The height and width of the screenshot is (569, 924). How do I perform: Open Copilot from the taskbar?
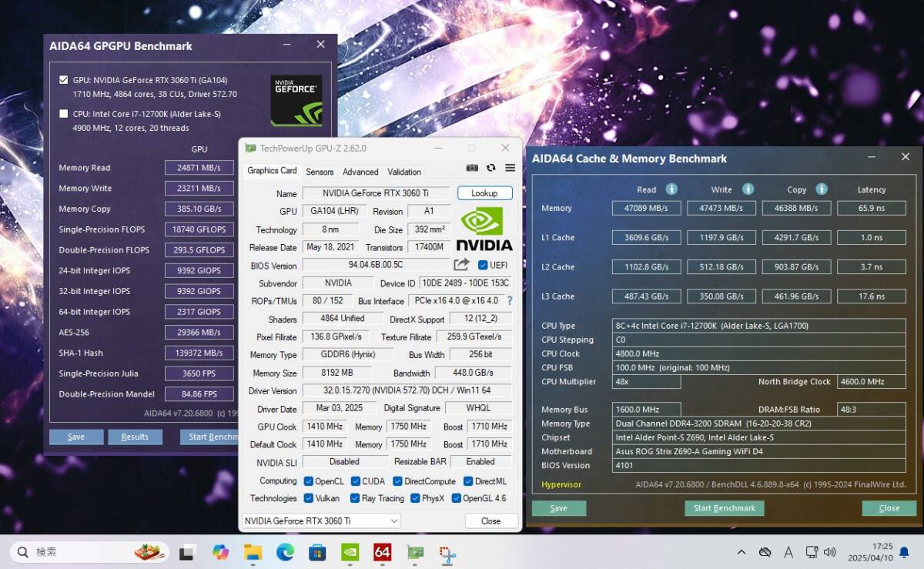coord(220,552)
